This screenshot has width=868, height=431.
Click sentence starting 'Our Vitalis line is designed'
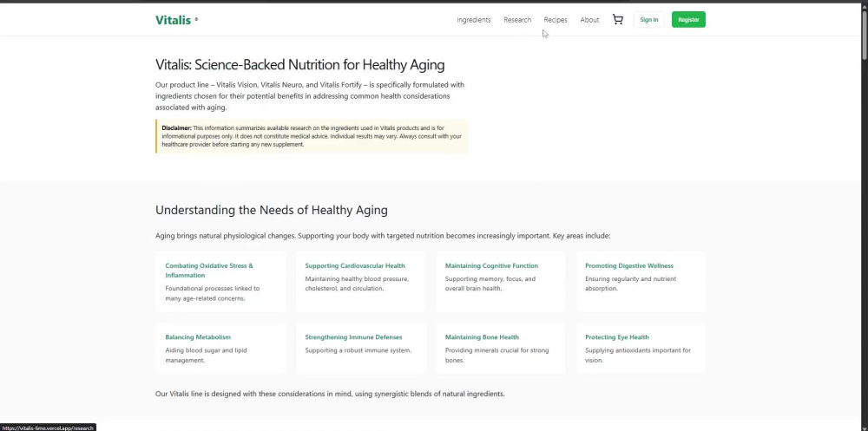(330, 394)
